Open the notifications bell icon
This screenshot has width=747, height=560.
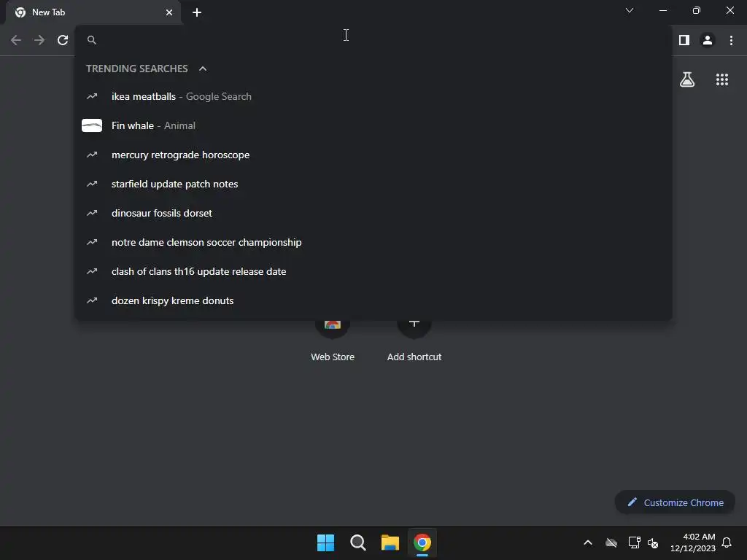[x=727, y=542]
